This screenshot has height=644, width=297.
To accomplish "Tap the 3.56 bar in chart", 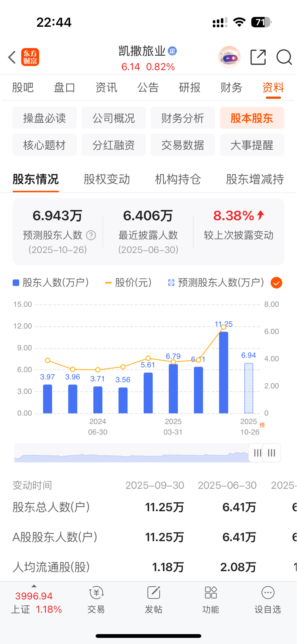I will point(123,400).
